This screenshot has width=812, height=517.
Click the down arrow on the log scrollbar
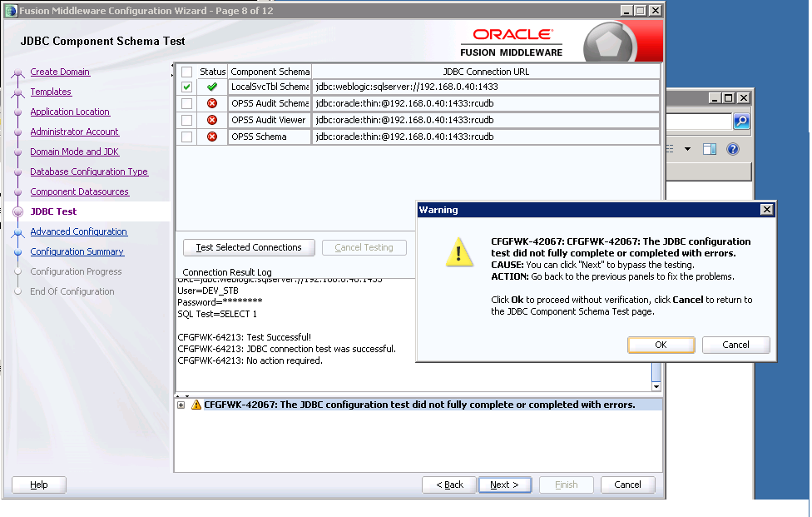656,385
